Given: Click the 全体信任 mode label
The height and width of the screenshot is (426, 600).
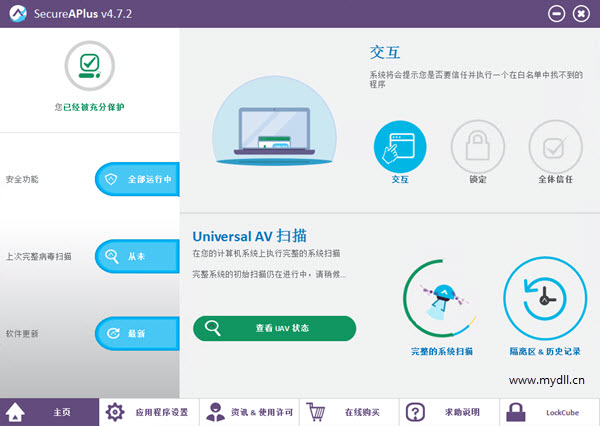Looking at the screenshot, I should pos(556,179).
